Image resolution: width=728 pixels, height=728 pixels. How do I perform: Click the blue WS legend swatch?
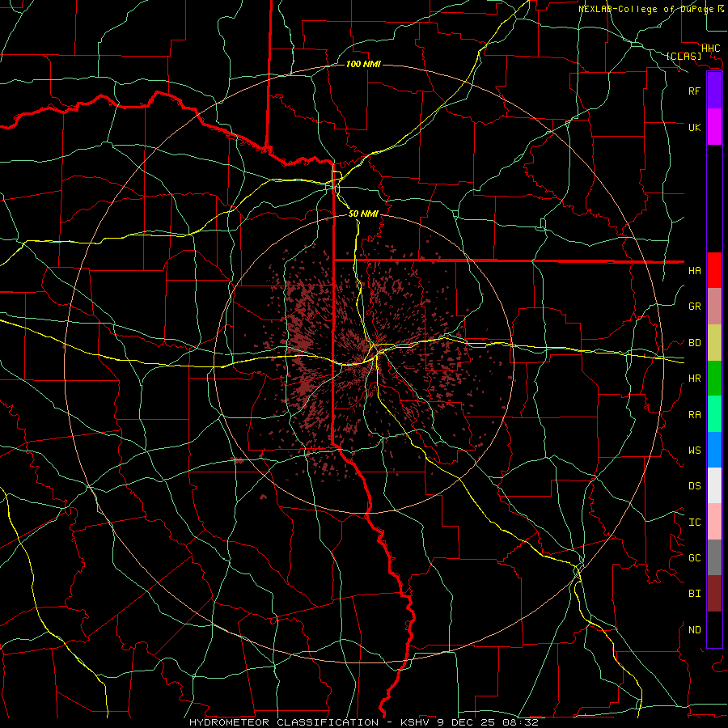click(714, 450)
